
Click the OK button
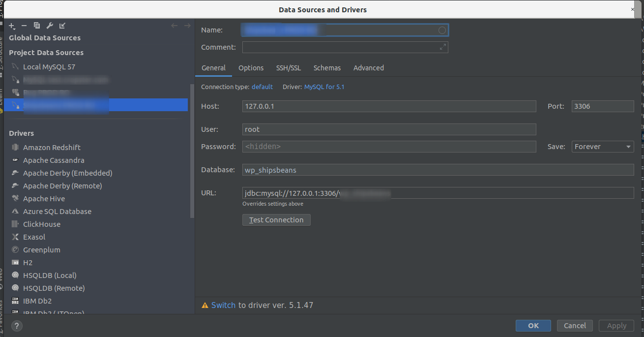(x=533, y=326)
